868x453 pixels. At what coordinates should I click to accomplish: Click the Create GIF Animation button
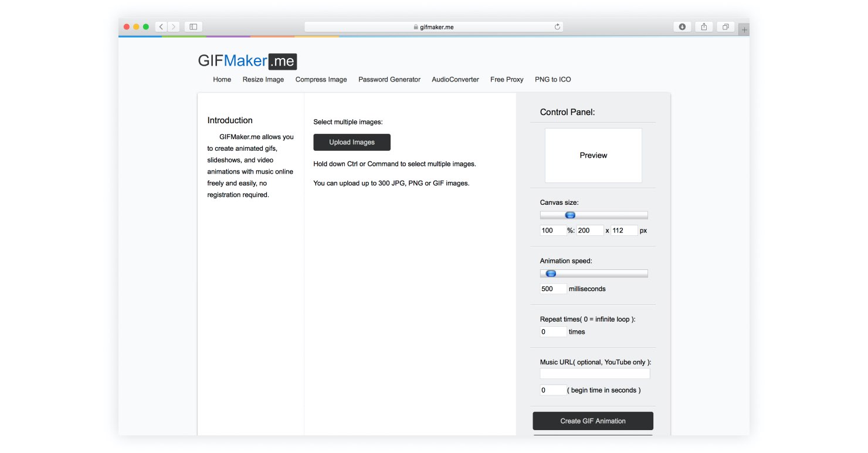coord(593,421)
